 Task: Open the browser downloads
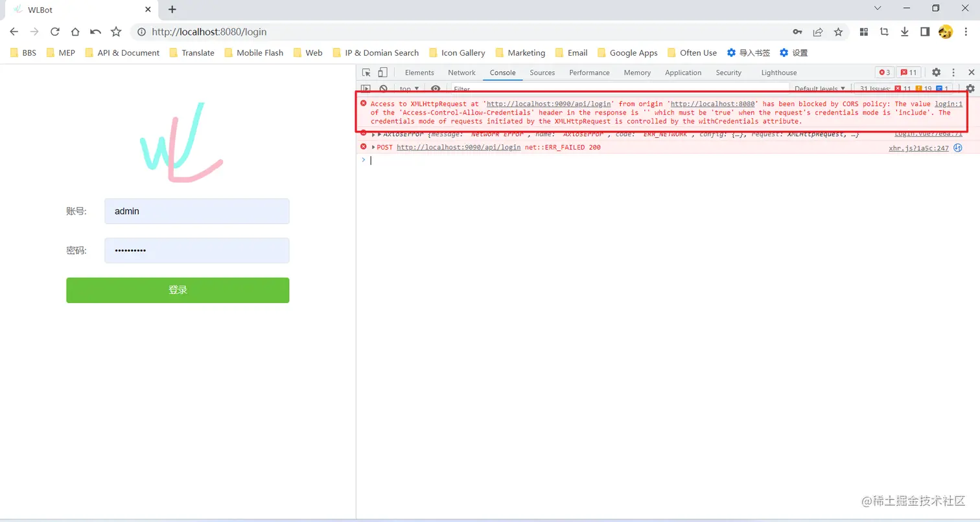pos(904,32)
